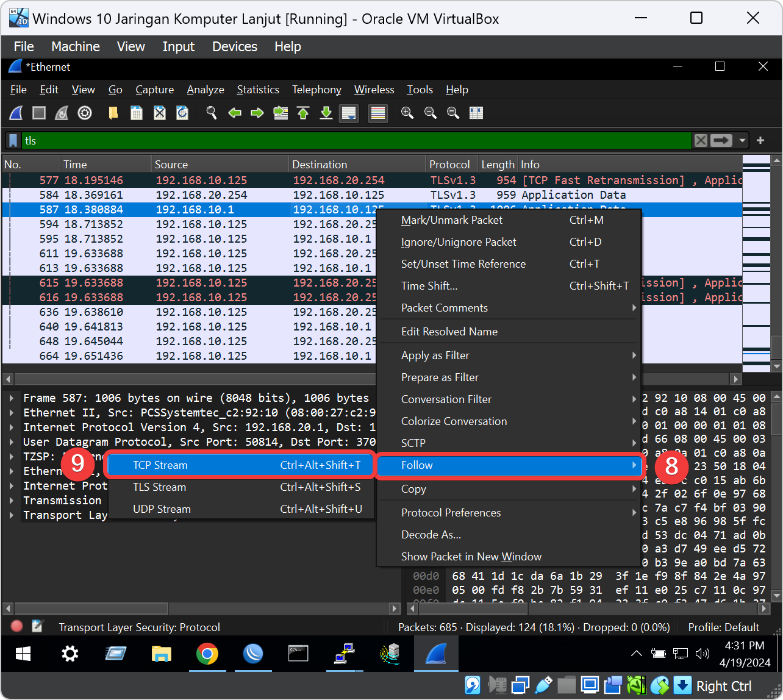
Task: Expand User Datagram Protocol tree node
Action: [12, 442]
